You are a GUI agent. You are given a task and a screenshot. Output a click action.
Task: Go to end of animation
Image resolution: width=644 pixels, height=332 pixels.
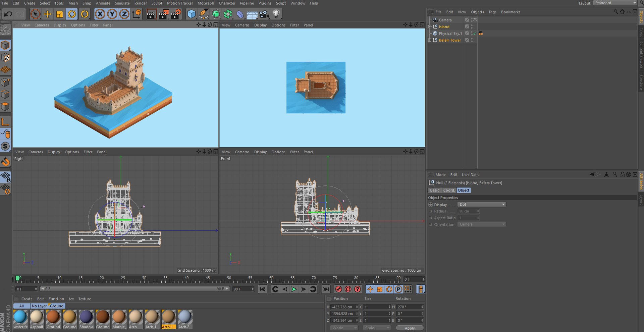tap(326, 289)
